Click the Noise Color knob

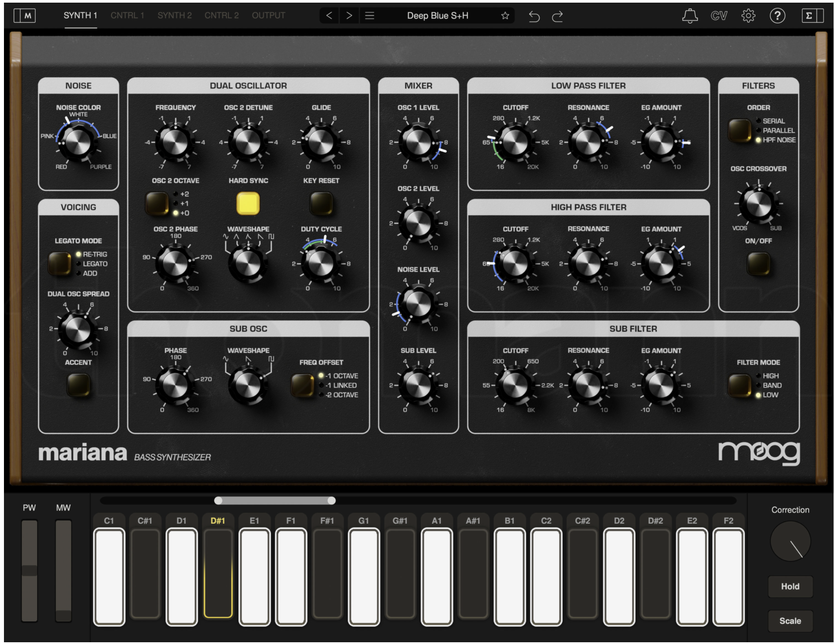[x=78, y=142]
